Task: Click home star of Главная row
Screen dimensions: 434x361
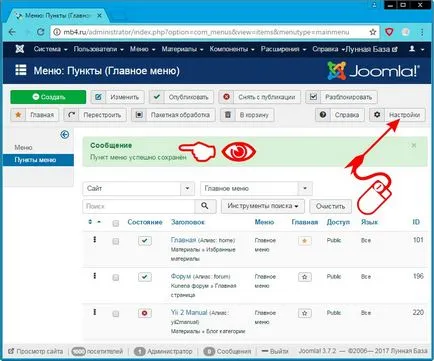Action: click(x=305, y=241)
